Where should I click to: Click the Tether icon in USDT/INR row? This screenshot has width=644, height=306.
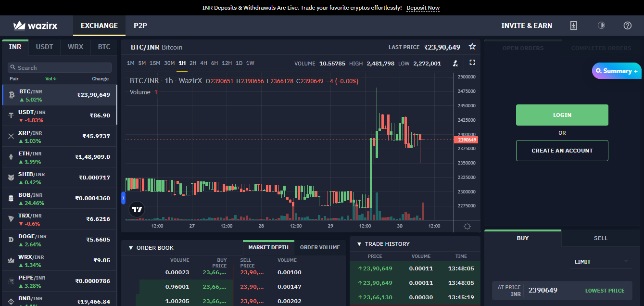[x=12, y=115]
